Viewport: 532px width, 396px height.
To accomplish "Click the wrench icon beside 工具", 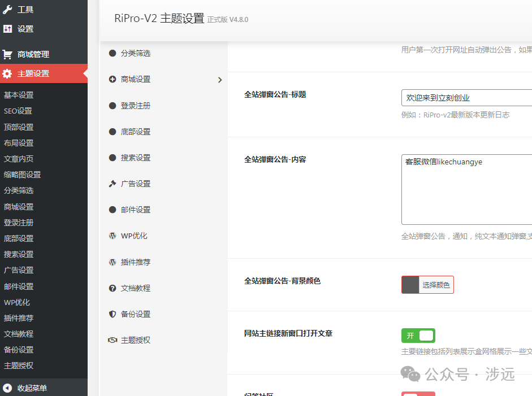I will click(x=7, y=10).
